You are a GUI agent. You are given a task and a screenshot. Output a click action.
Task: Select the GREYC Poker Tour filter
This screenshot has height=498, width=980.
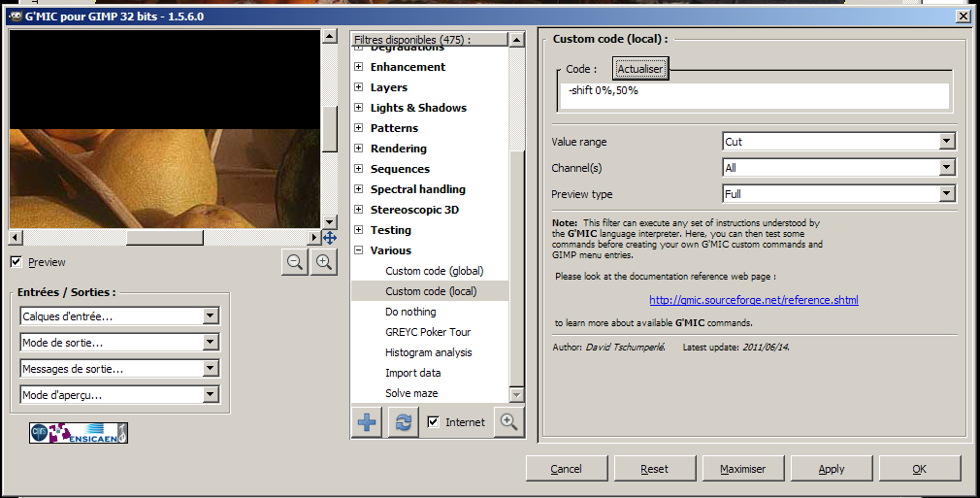tap(428, 332)
